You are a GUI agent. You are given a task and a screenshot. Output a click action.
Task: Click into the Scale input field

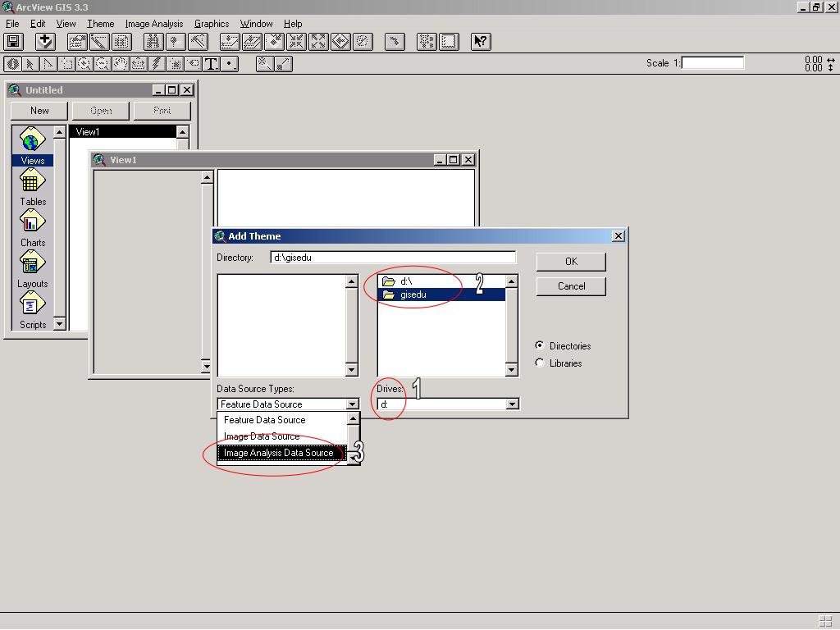tap(713, 62)
